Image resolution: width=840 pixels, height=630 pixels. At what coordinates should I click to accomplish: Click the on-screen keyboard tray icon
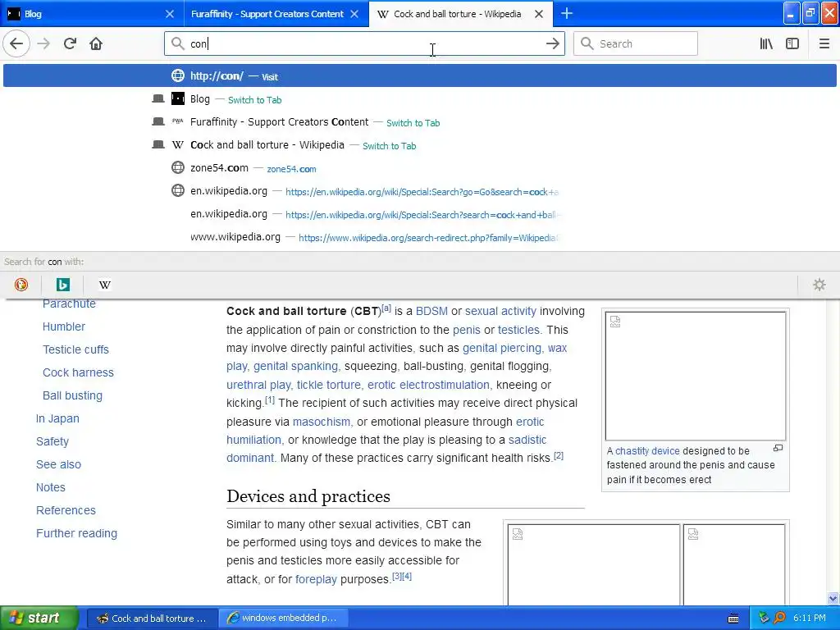click(733, 619)
